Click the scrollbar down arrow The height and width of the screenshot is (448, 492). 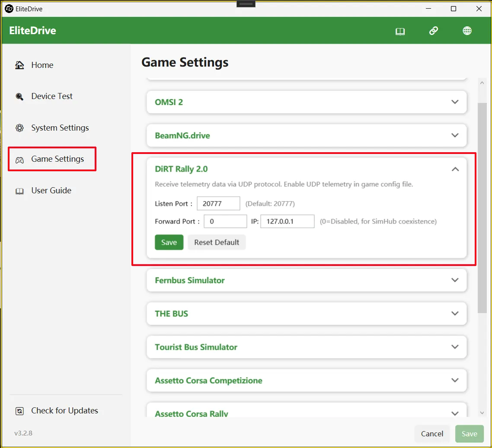[x=482, y=413]
